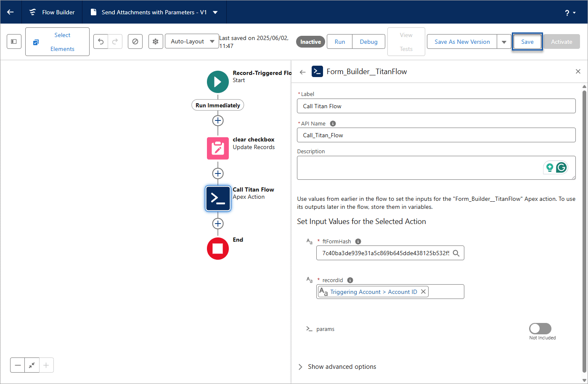This screenshot has height=384, width=588.
Task: Save the flow
Action: [527, 42]
